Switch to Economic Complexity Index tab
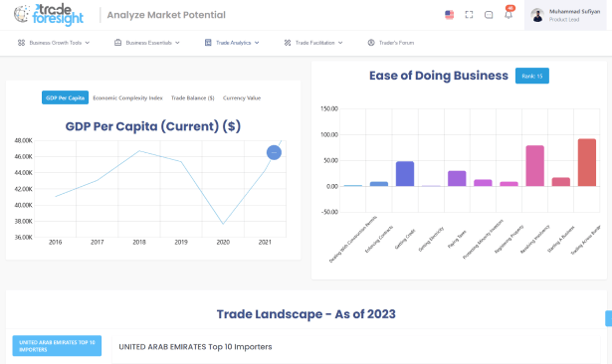Viewport: 612px width, 364px height. (127, 97)
